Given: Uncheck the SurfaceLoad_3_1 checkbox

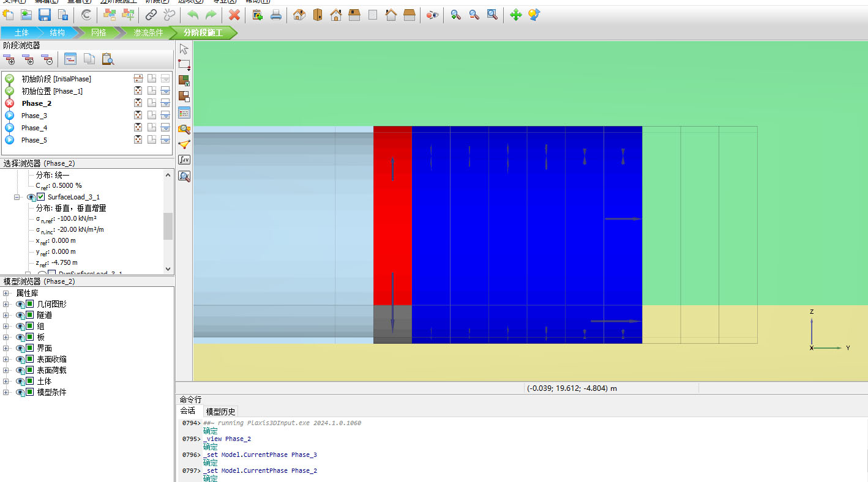Looking at the screenshot, I should coord(41,197).
